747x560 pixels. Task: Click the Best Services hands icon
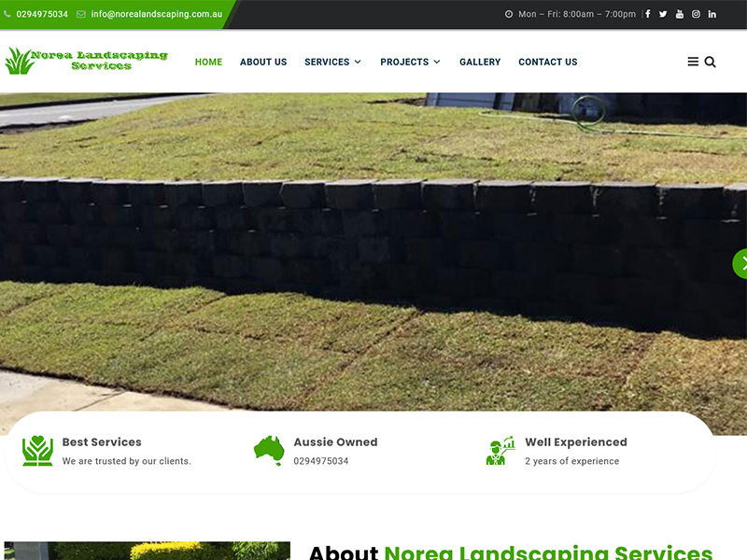tap(38, 451)
